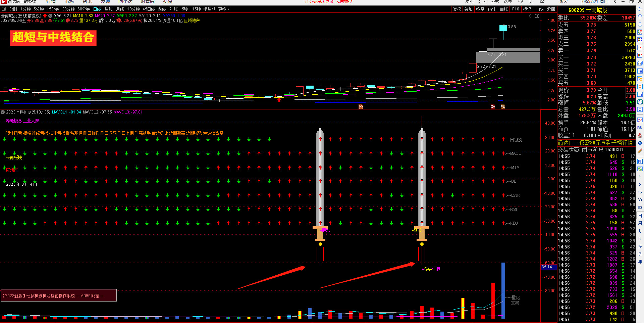Switch to the 分时 period tab

pos(13,9)
